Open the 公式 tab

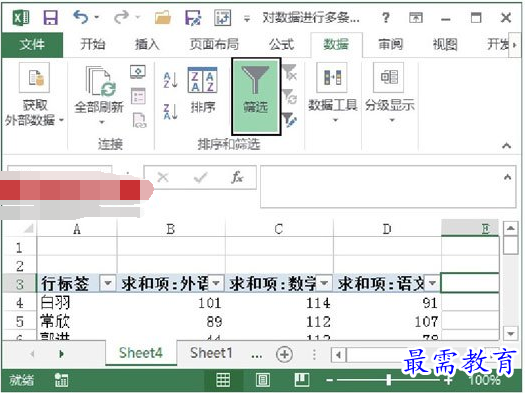point(281,45)
